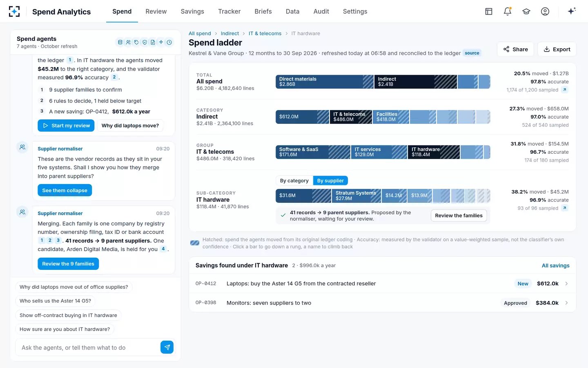Open the layout panel icon in header

point(489,11)
